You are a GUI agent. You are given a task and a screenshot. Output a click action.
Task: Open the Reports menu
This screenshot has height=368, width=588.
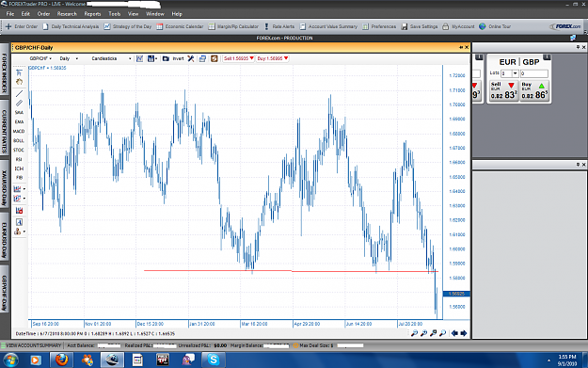(92, 14)
